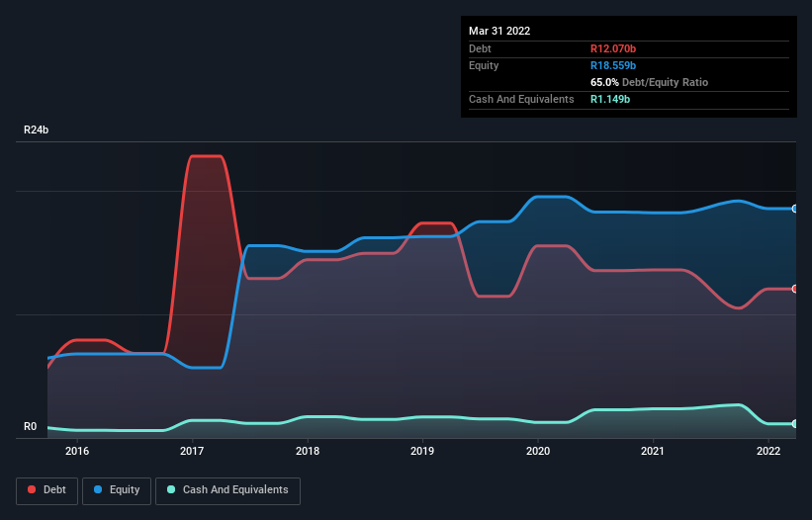Click the 2020 x-axis label

click(538, 451)
